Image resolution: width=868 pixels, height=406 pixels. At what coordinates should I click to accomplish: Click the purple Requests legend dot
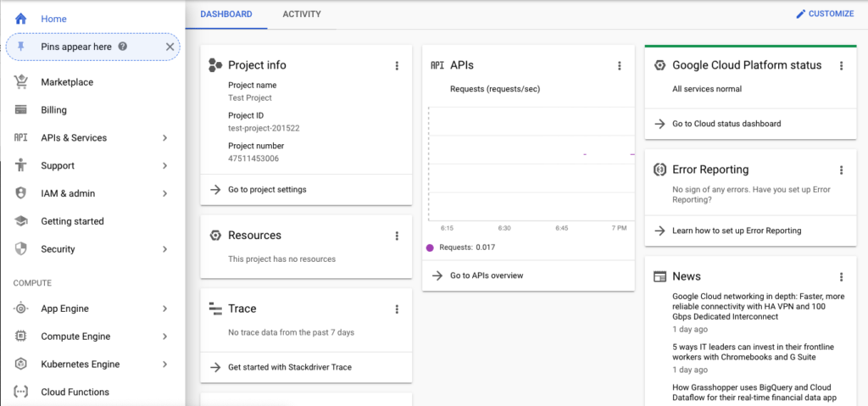(430, 247)
